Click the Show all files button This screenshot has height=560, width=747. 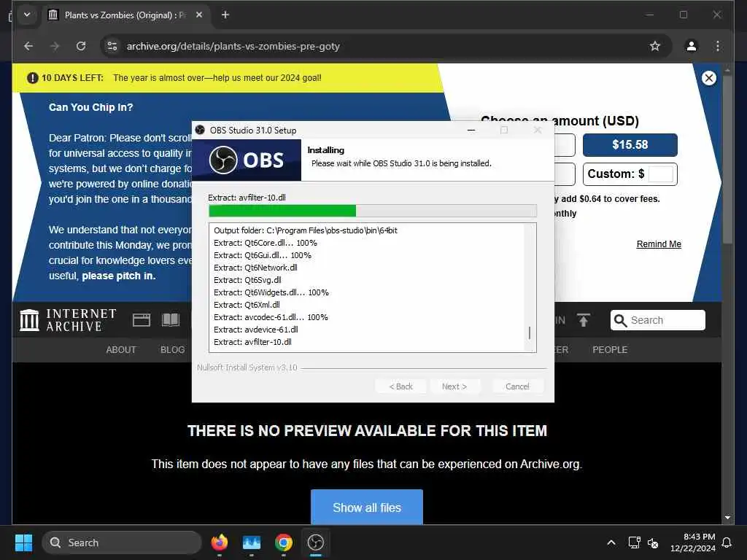[x=367, y=507]
